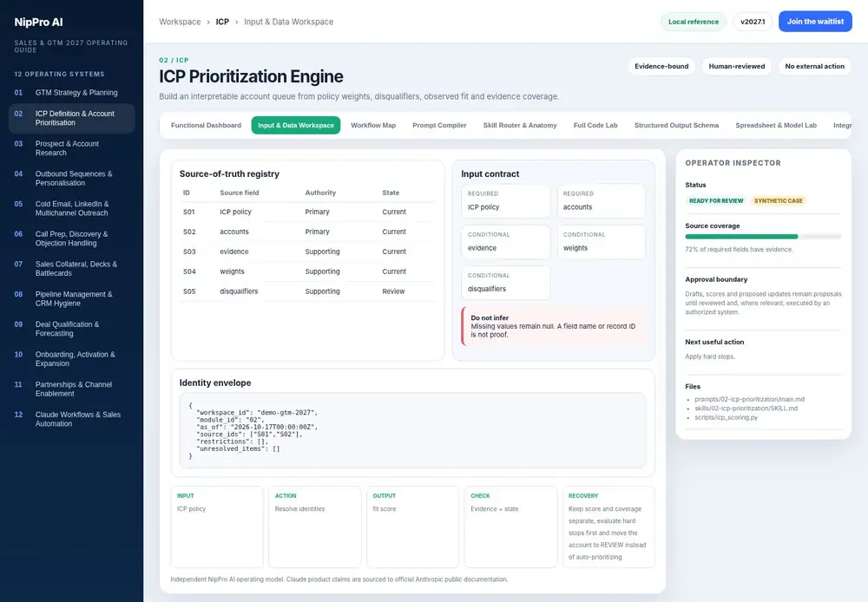Click the Evidence-bound chip
The height and width of the screenshot is (602, 868).
pos(661,67)
